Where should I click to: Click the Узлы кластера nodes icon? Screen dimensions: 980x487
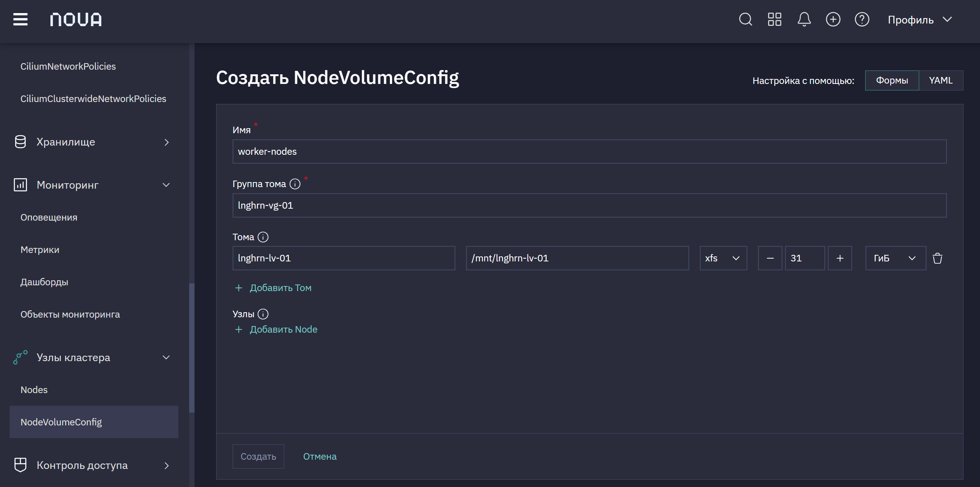click(x=20, y=357)
